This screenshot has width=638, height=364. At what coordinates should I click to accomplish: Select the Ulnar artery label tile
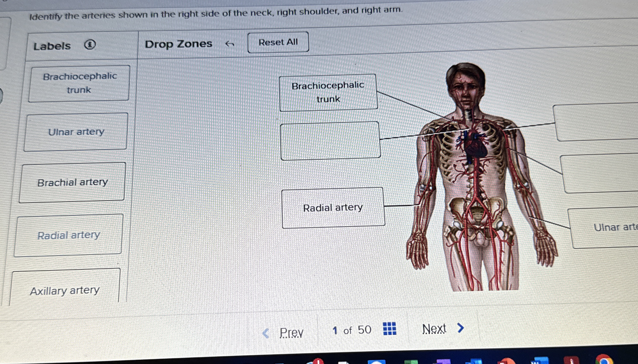(x=76, y=132)
